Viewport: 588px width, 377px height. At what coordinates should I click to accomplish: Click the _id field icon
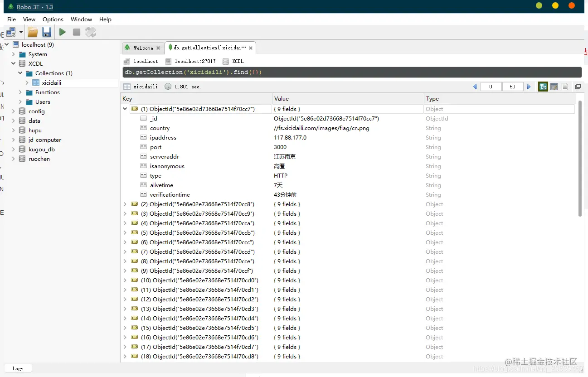(x=143, y=118)
